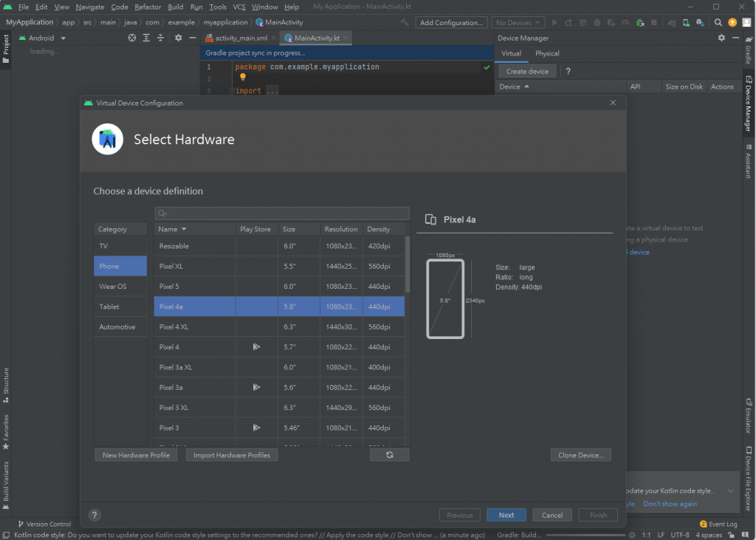
Task: Open the Android project view dropdown
Action: 42,38
